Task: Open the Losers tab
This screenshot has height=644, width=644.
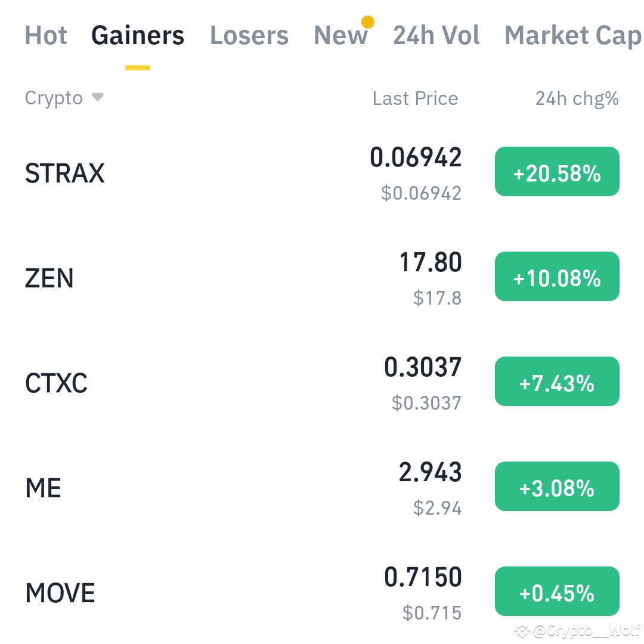Action: [249, 36]
